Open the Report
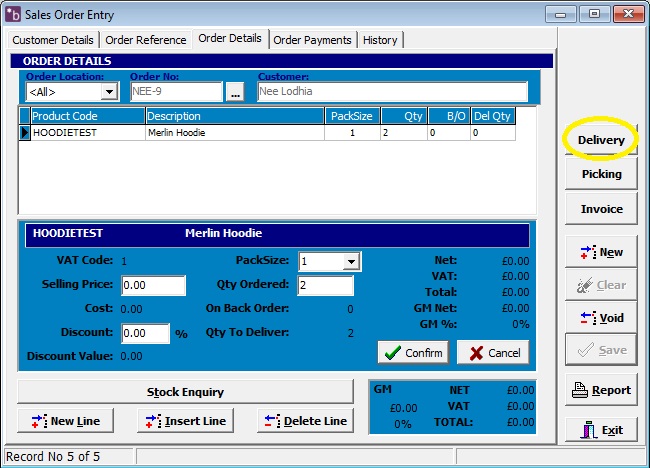This screenshot has width=650, height=468. click(x=601, y=390)
